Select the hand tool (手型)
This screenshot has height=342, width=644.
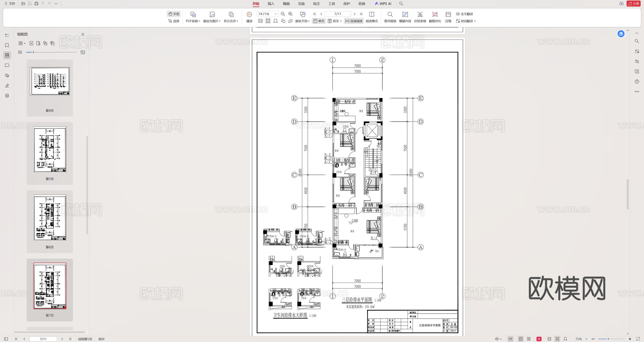[174, 14]
